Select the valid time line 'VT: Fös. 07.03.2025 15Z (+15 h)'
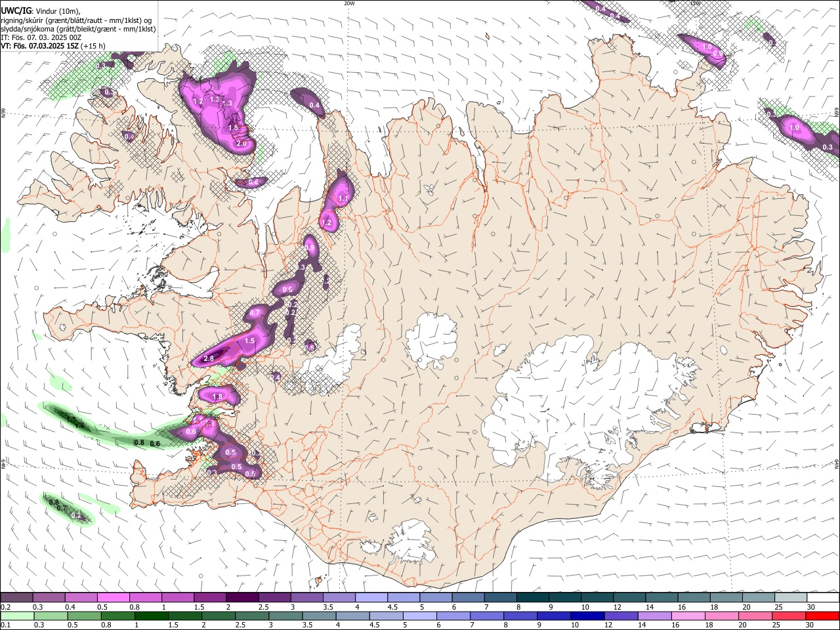Image resolution: width=840 pixels, height=630 pixels. pyautogui.click(x=53, y=46)
